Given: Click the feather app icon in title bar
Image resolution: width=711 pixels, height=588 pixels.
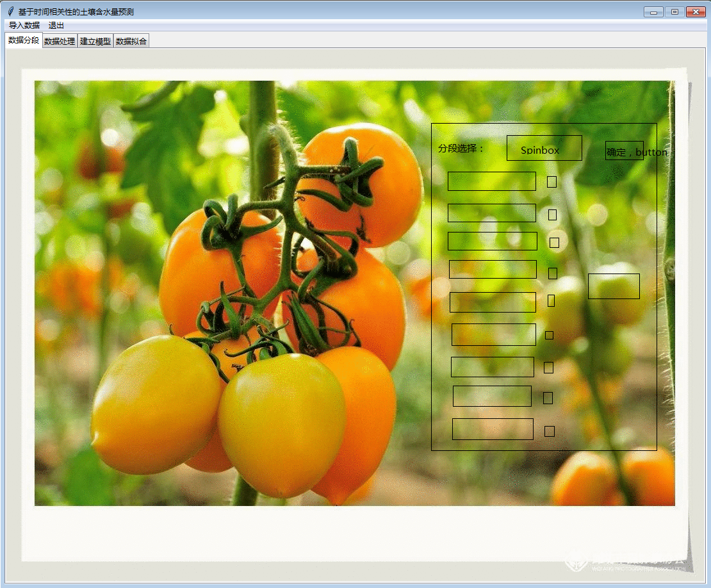Looking at the screenshot, I should coord(10,12).
